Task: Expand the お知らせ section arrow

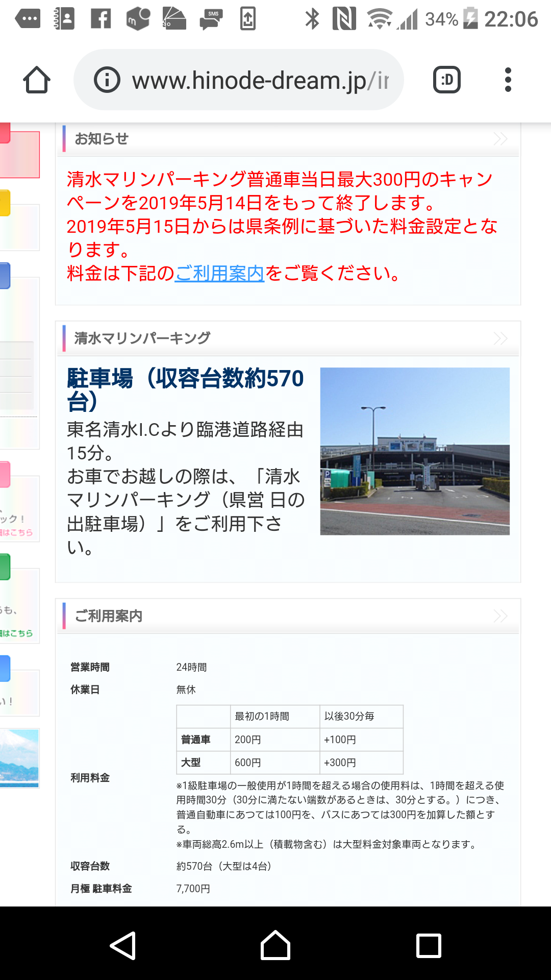Action: click(x=500, y=139)
